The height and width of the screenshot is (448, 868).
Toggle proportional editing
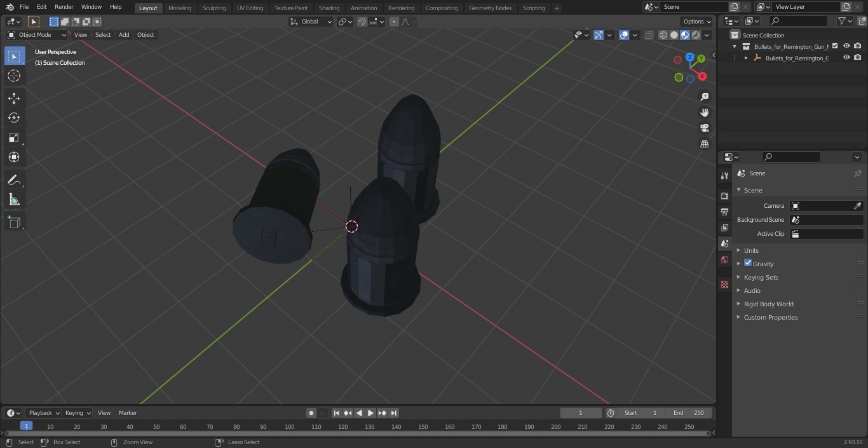394,22
